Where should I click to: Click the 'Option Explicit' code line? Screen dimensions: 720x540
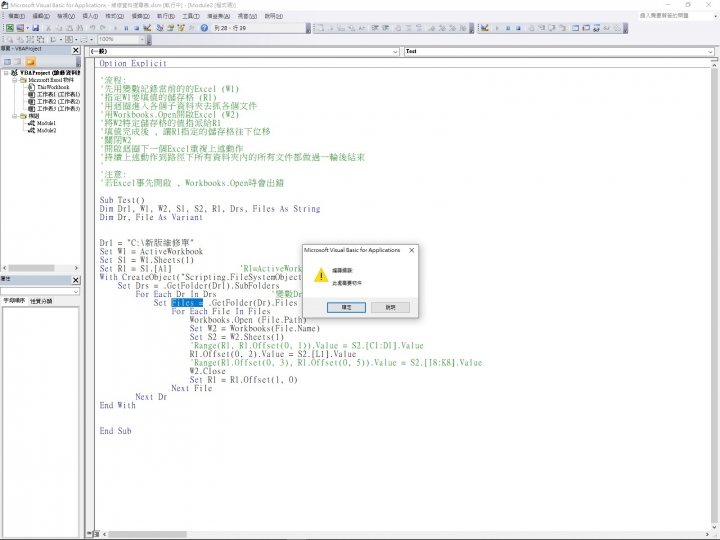click(133, 63)
